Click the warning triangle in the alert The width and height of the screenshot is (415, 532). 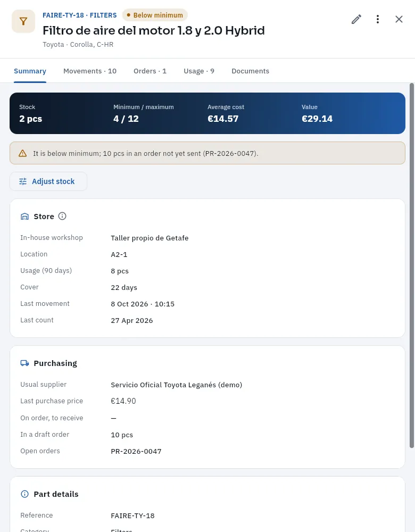point(23,153)
